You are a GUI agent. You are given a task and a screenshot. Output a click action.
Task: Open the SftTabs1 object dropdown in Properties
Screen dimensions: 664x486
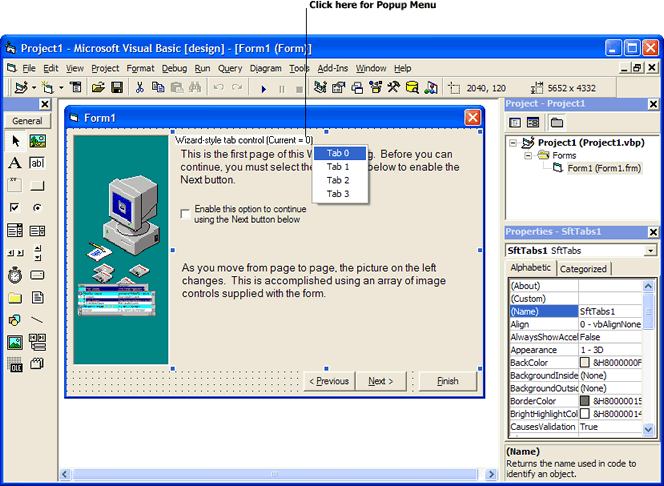[650, 250]
